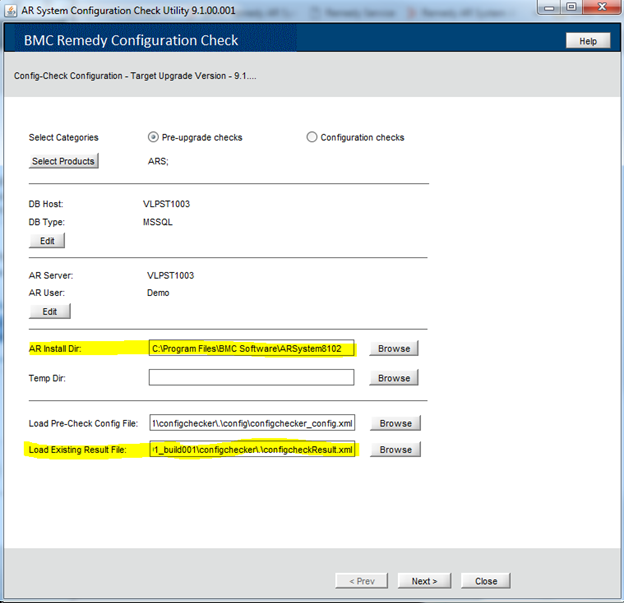Browse for the Temp Dir
626x603 pixels.
[394, 378]
